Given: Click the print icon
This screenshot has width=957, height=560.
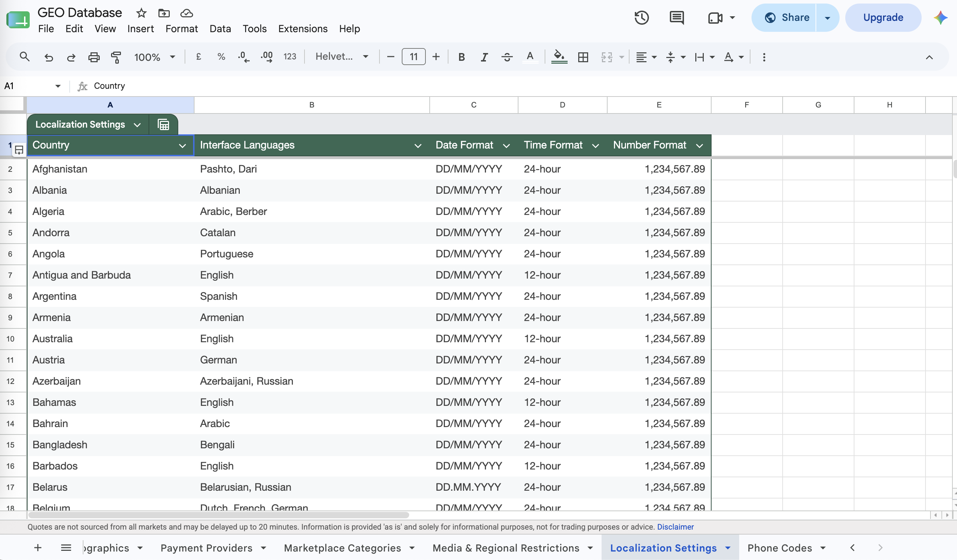Looking at the screenshot, I should pyautogui.click(x=94, y=57).
